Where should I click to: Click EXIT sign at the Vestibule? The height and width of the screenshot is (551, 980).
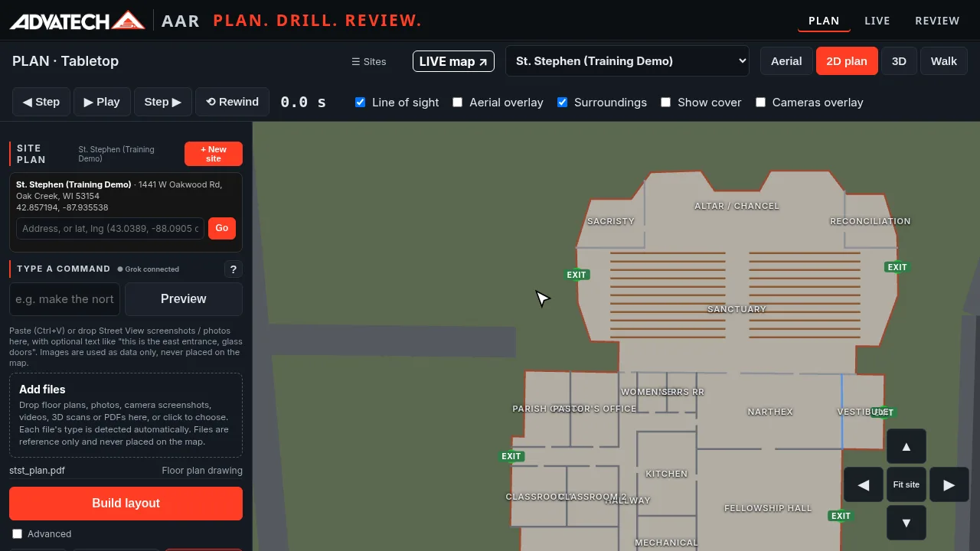884,412
